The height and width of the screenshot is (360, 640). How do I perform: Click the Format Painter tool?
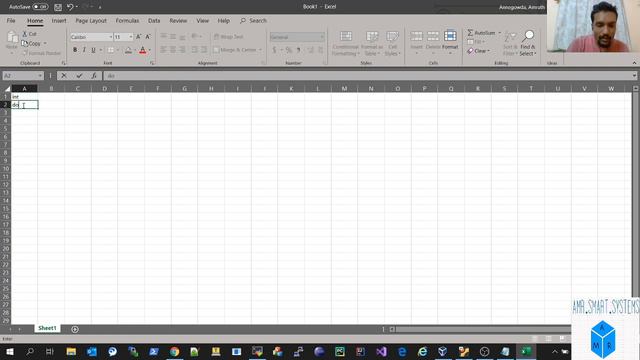click(x=42, y=53)
